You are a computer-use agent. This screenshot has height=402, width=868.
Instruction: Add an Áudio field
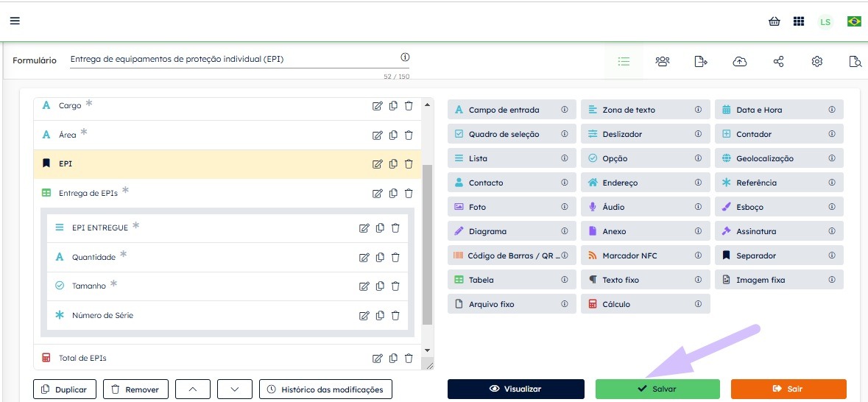coord(645,207)
